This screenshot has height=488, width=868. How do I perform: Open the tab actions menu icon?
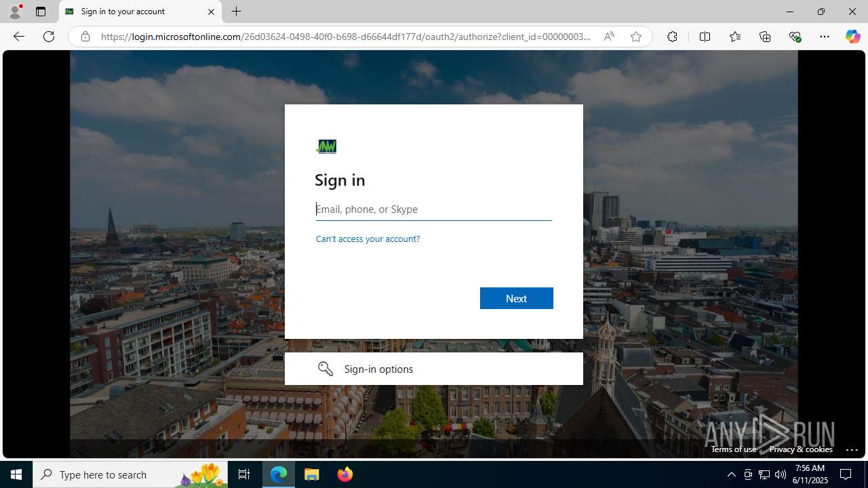pos(41,12)
